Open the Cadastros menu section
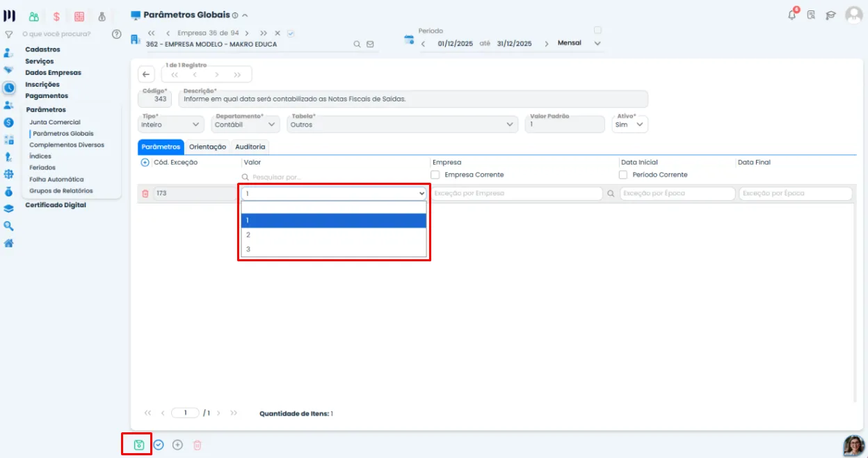868x458 pixels. (43, 49)
